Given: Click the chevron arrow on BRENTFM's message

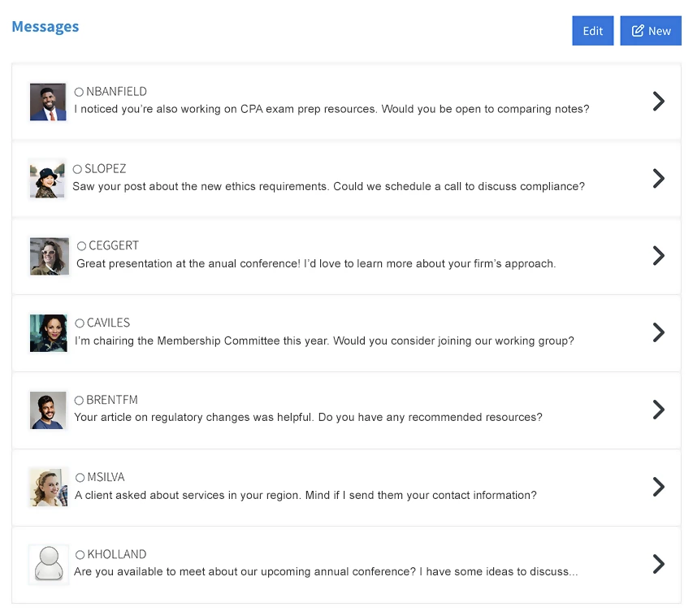Looking at the screenshot, I should 658,410.
